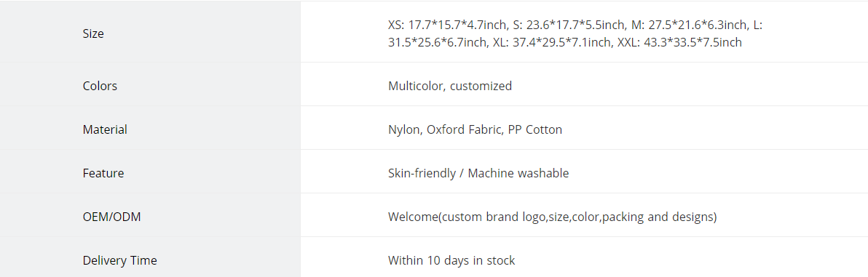868x277 pixels.
Task: Click the Skin-friendly / Machine washable value
Action: coord(478,174)
